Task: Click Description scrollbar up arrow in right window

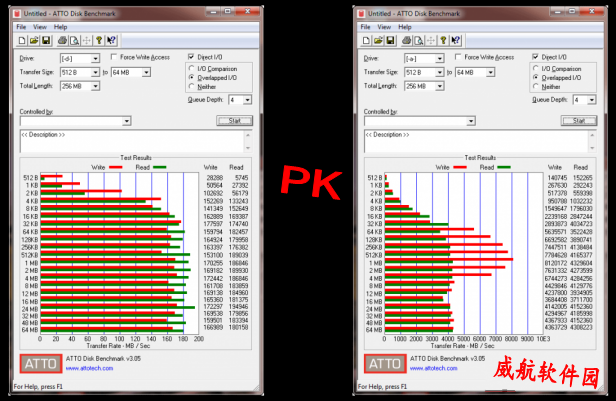Action: coord(592,135)
